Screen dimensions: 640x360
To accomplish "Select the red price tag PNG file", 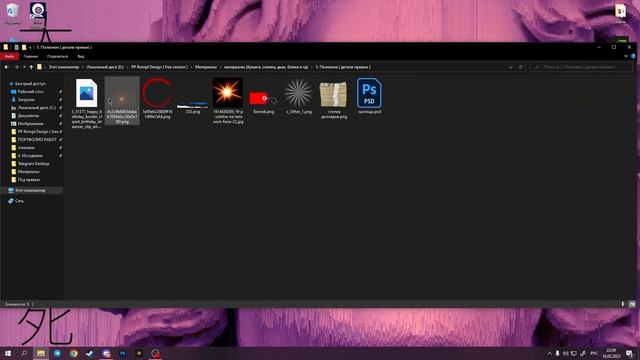I will click(263, 99).
